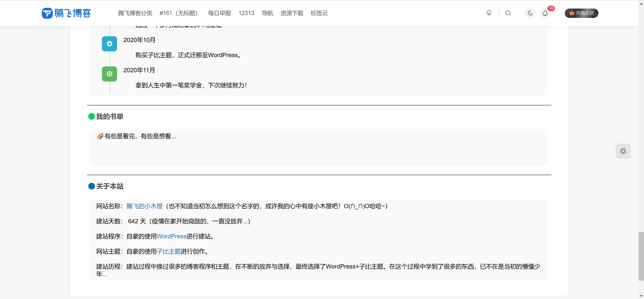Image resolution: width=644 pixels, height=299 pixels.
Task: Click the 腾飞博客 site logo icon
Action: pos(47,13)
